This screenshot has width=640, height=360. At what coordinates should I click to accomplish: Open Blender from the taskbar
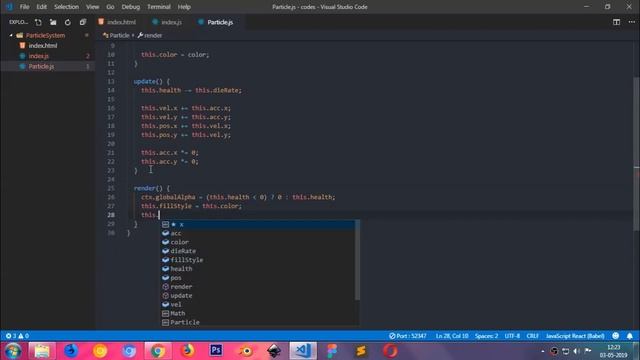point(246,351)
